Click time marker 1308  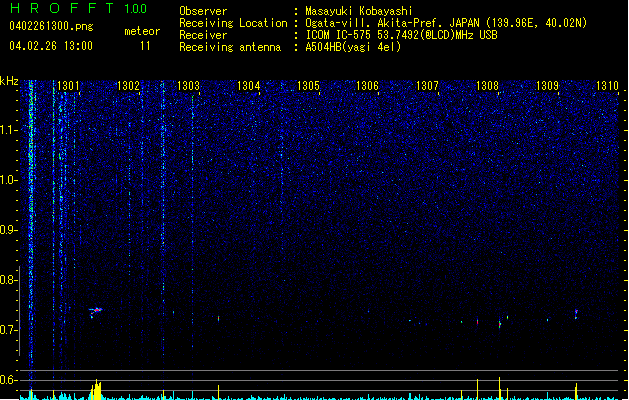point(487,86)
